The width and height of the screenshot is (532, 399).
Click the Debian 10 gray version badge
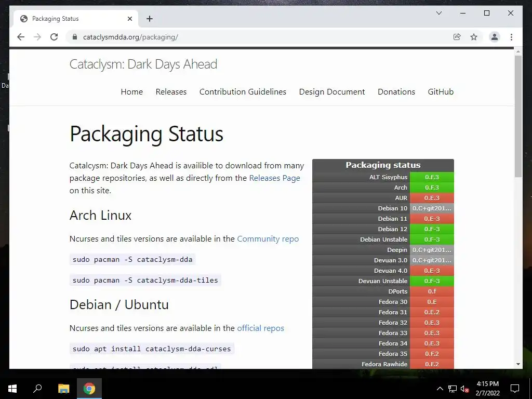432,208
